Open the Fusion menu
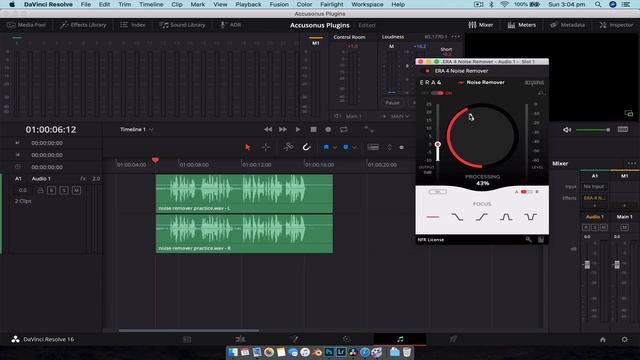Screen dimensions: 640x360 [279, 4]
